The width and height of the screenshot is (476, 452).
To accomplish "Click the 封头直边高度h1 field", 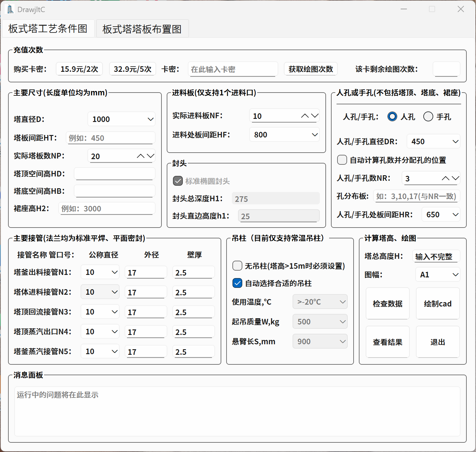I will click(x=279, y=216).
